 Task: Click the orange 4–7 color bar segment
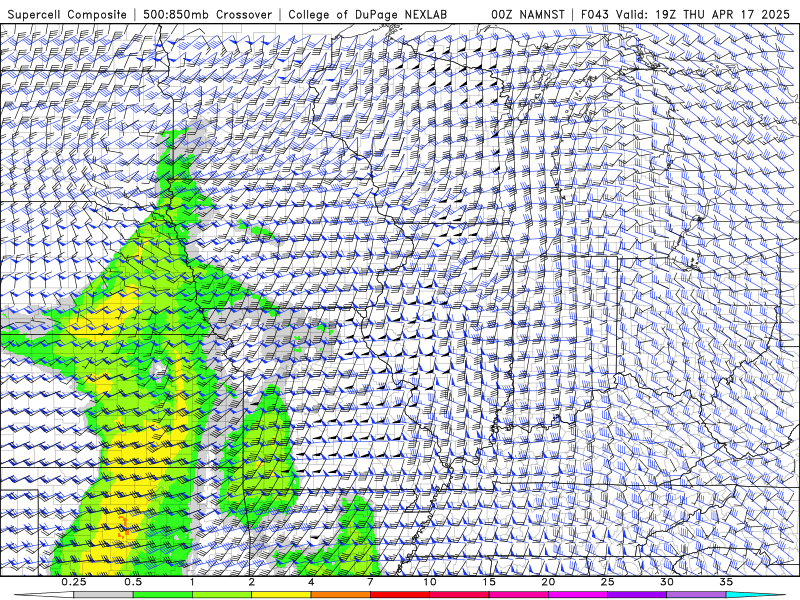(x=340, y=595)
